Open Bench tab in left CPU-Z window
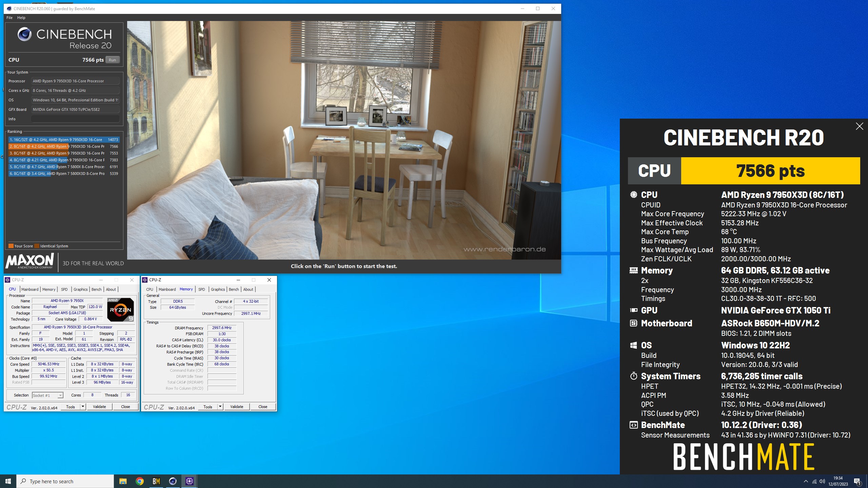868x488 pixels. (x=97, y=289)
